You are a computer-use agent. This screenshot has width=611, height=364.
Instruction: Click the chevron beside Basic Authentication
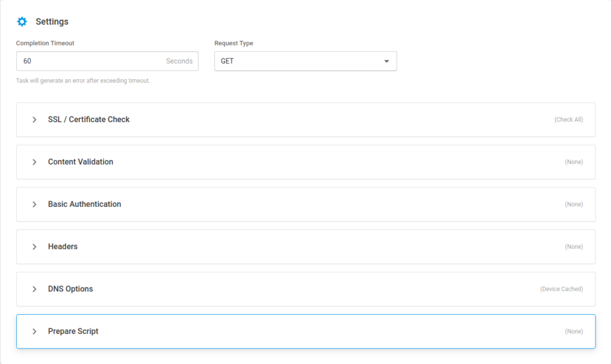tap(34, 204)
